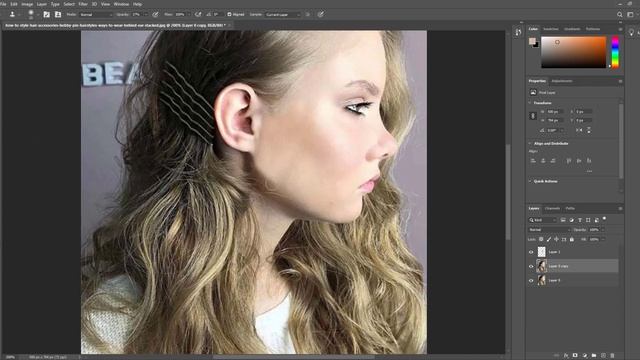The image size is (640, 360).
Task: Switch to the Patterns tab
Action: [x=593, y=29]
